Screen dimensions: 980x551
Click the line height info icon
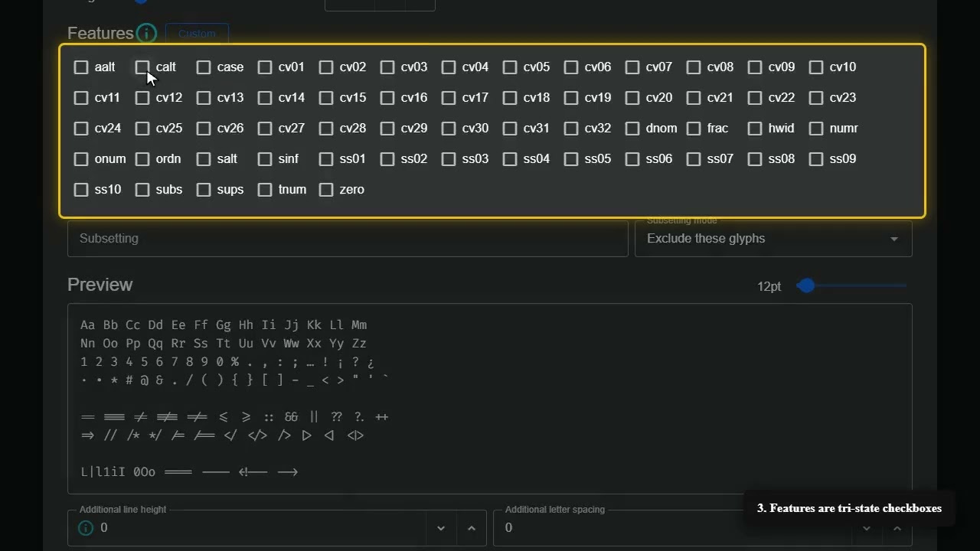point(86,528)
